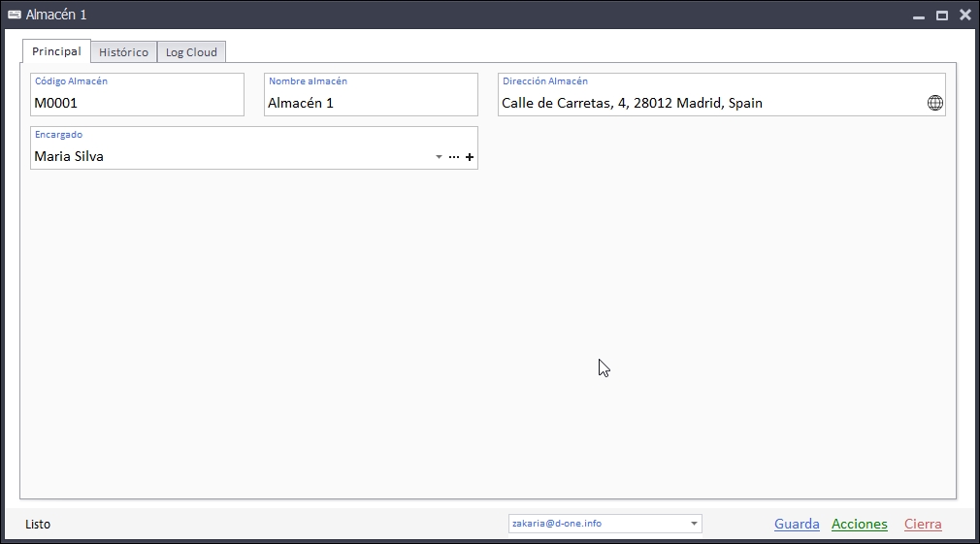
Task: Open the Acciones link
Action: 859,525
